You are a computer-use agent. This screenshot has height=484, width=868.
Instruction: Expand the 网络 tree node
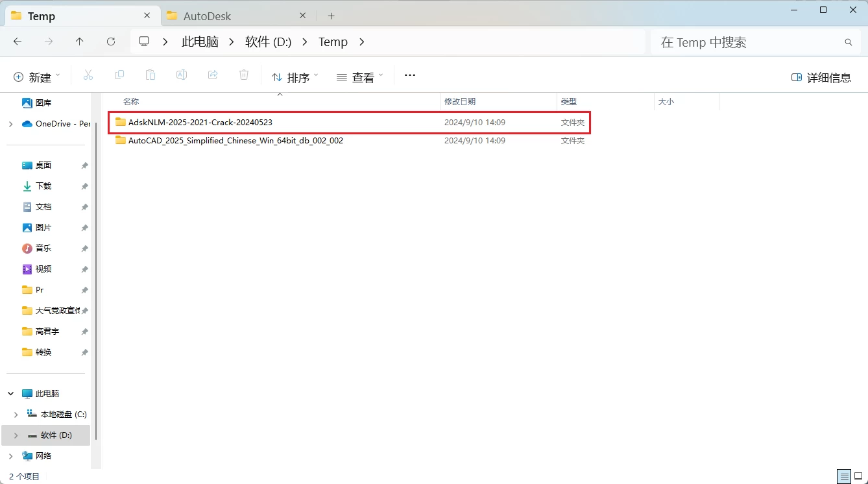pyautogui.click(x=10, y=456)
